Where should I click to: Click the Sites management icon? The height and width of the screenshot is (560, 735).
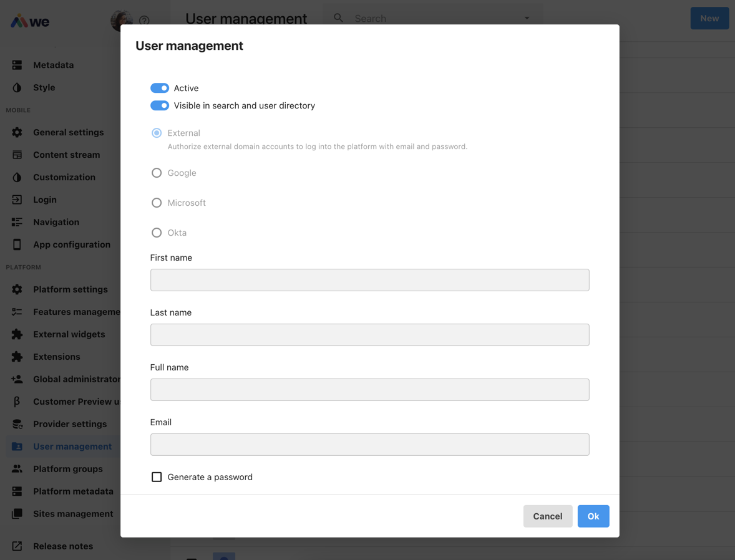[x=17, y=514]
